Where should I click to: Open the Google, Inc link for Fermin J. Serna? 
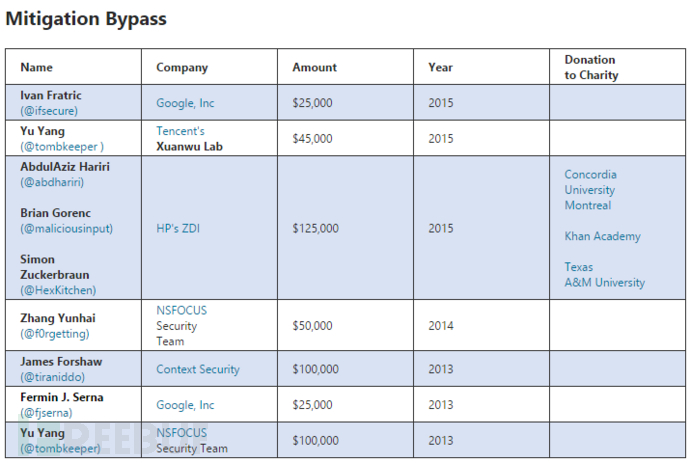point(185,405)
